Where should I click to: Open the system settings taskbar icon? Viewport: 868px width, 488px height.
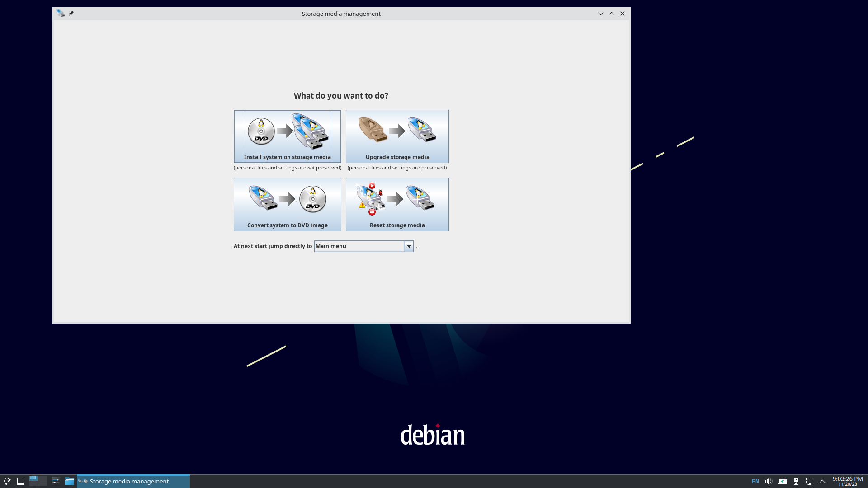[x=56, y=481]
